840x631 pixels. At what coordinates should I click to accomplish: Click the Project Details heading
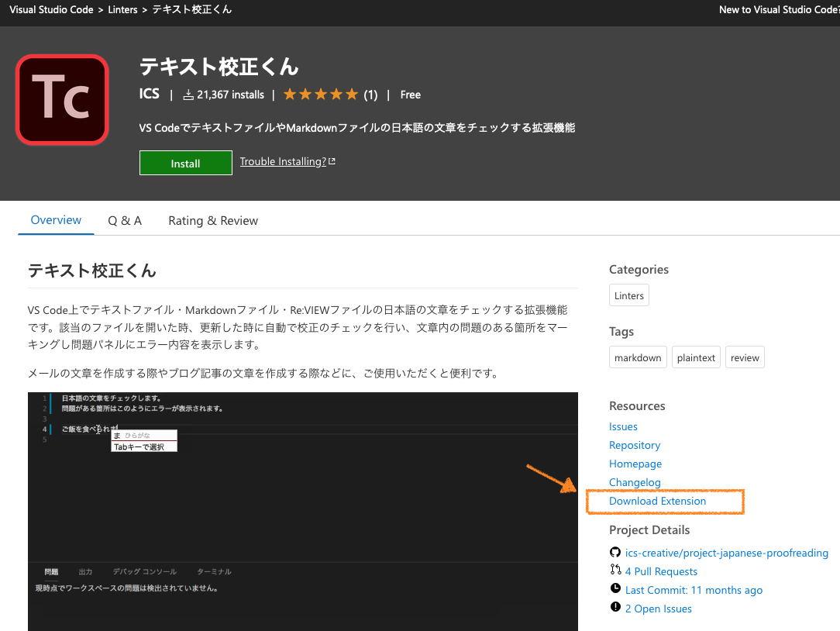click(649, 529)
